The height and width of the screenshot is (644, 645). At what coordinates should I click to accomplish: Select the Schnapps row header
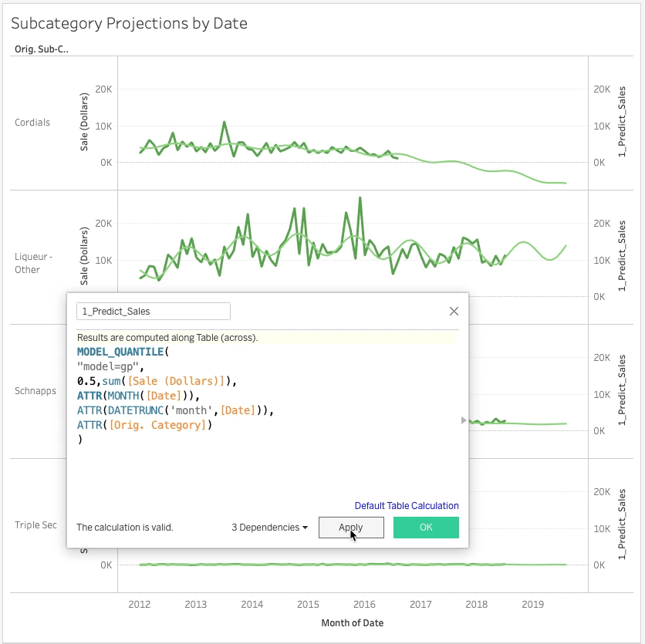(x=35, y=391)
